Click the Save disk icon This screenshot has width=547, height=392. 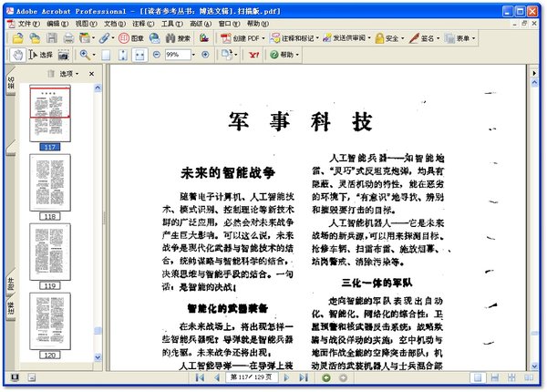[52, 38]
